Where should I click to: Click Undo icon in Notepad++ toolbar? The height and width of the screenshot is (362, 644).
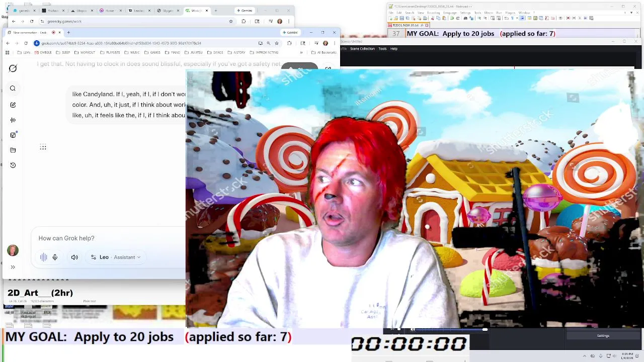pyautogui.click(x=452, y=18)
